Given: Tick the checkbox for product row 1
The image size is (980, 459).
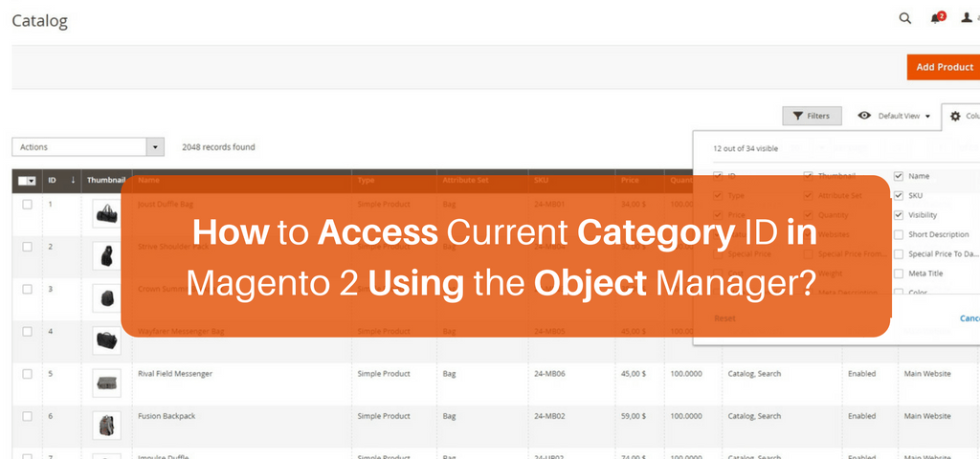Looking at the screenshot, I should click(x=27, y=205).
